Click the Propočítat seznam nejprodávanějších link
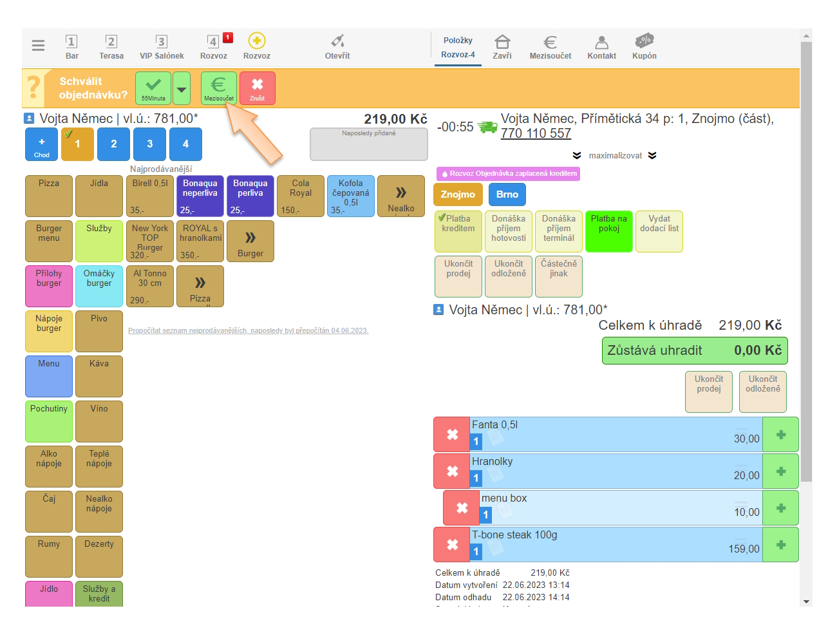This screenshot has height=644, width=837. point(248,331)
